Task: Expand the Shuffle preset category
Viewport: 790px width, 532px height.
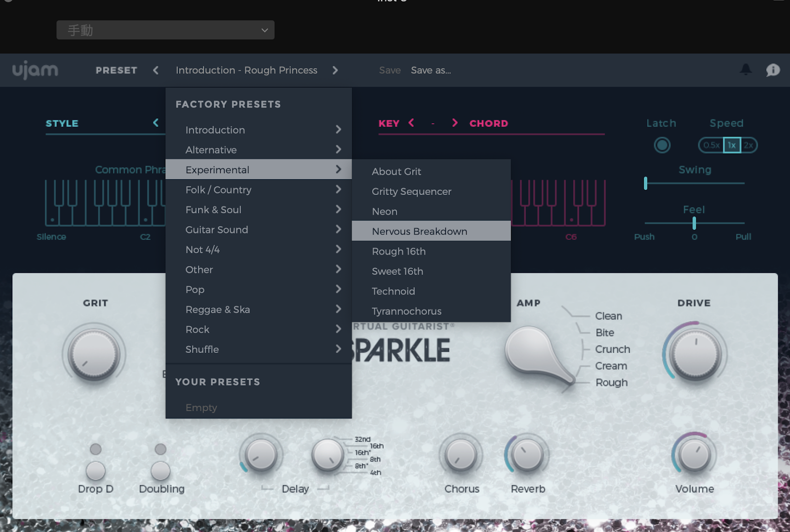Action: pos(259,349)
